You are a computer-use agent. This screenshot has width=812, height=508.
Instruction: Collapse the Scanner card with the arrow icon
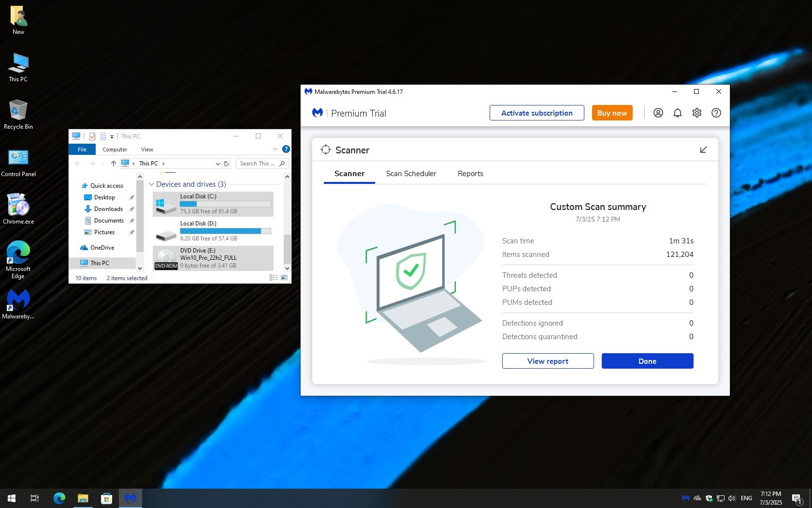[703, 150]
